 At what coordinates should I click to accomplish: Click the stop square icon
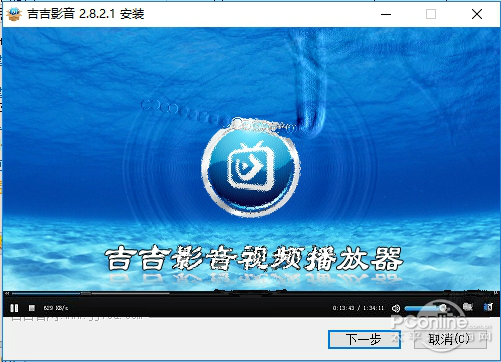32,308
